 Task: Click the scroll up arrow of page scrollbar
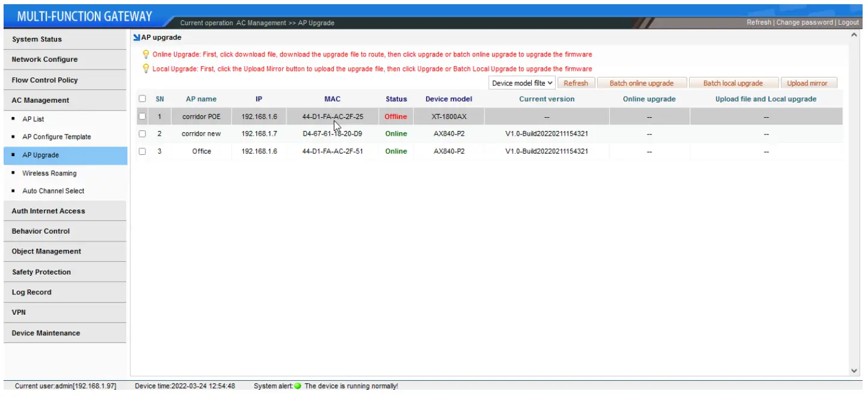pos(855,35)
